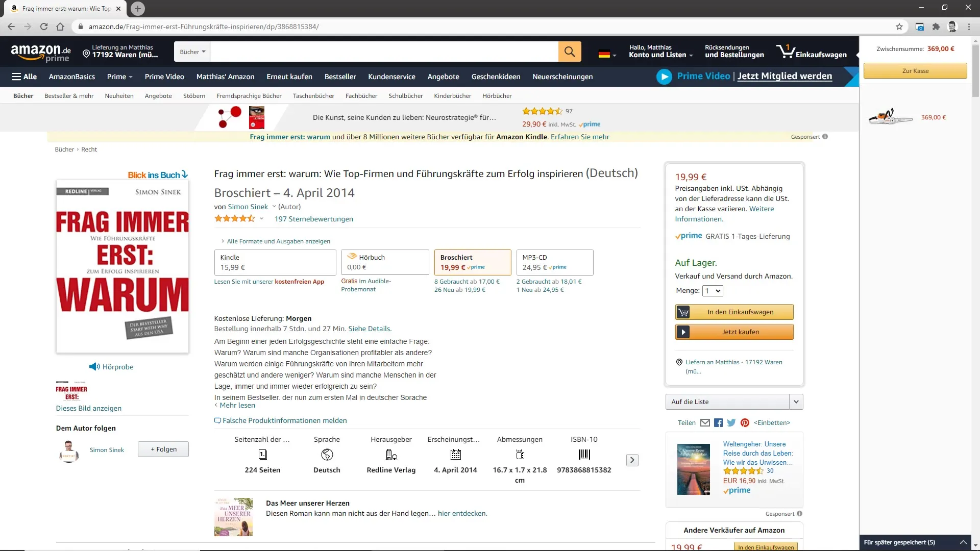Open Hörbücher submenu tab
The width and height of the screenshot is (980, 551).
click(497, 96)
